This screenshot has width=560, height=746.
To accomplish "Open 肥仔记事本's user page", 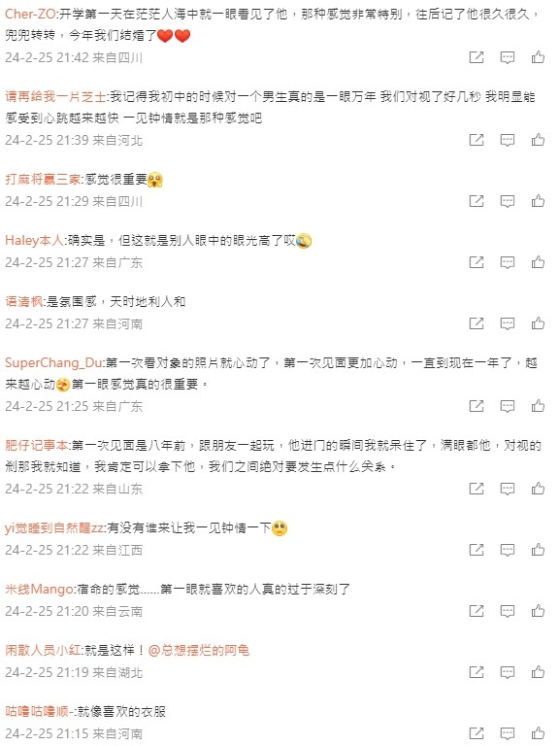I will point(37,446).
